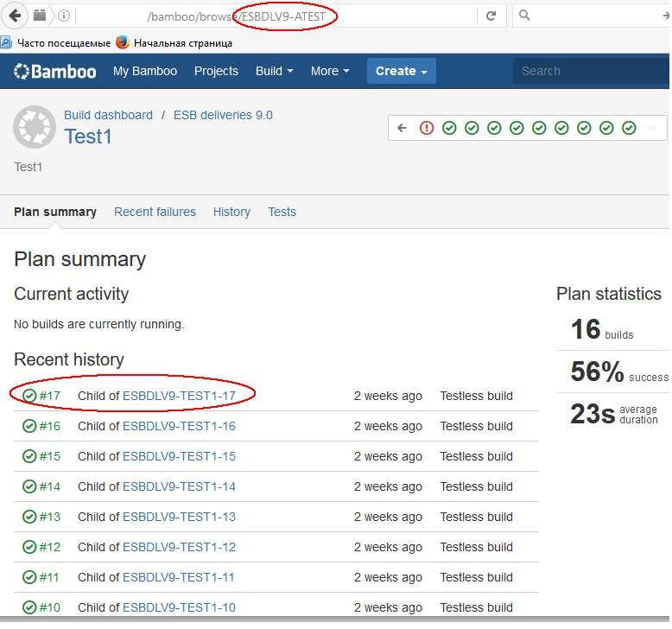Click '2 weeks ago' text in #16 row

click(x=388, y=426)
